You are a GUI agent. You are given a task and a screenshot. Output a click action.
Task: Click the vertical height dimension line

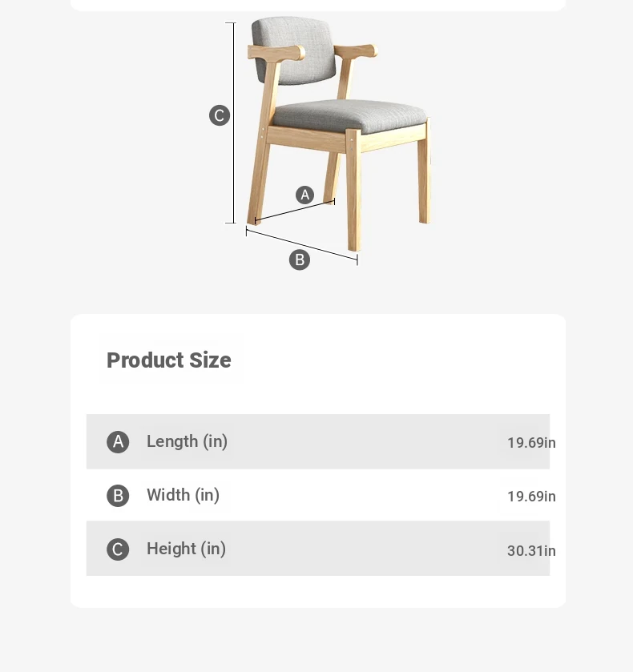234,123
